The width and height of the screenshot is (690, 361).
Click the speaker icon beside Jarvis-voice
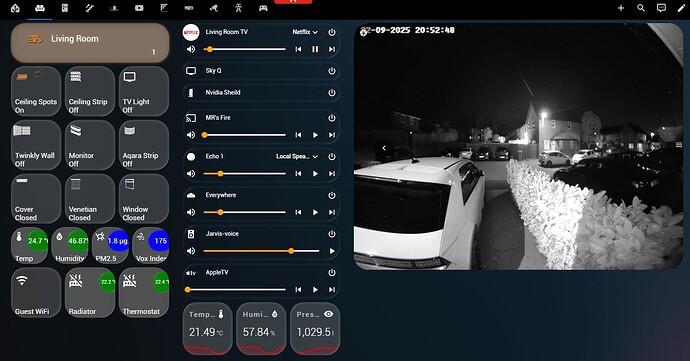tap(191, 234)
